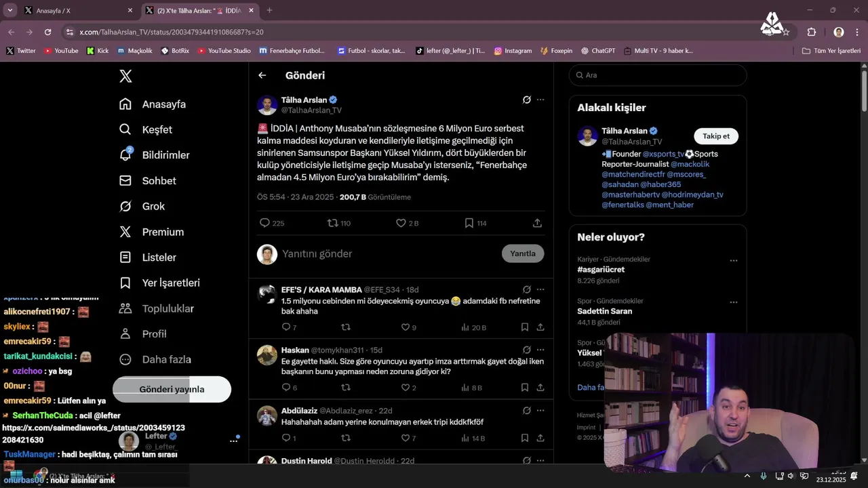Open @xsports_tv link in profile bio
868x488 pixels.
click(x=663, y=155)
